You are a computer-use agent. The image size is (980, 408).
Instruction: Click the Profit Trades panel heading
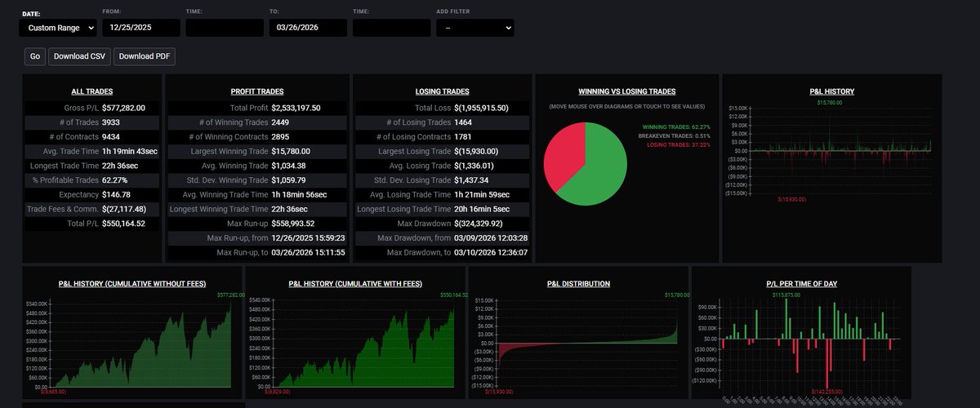pos(257,91)
